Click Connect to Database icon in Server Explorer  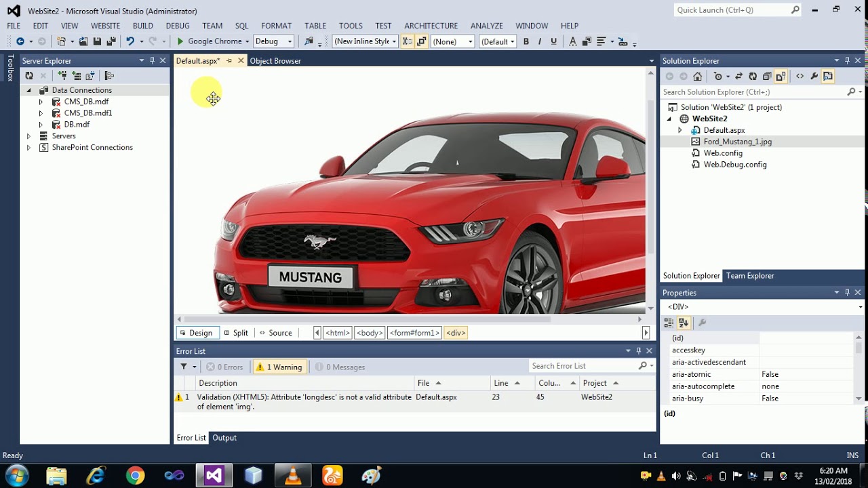tap(62, 76)
